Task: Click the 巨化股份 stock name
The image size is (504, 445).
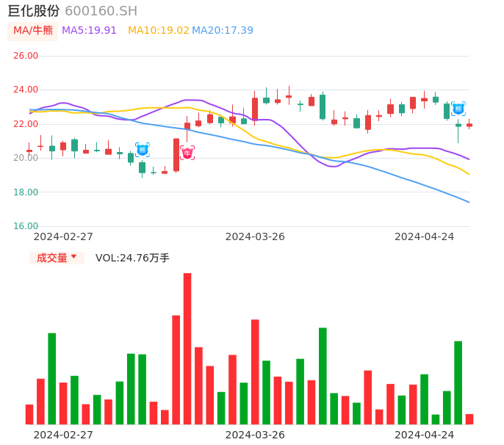Action: click(34, 11)
